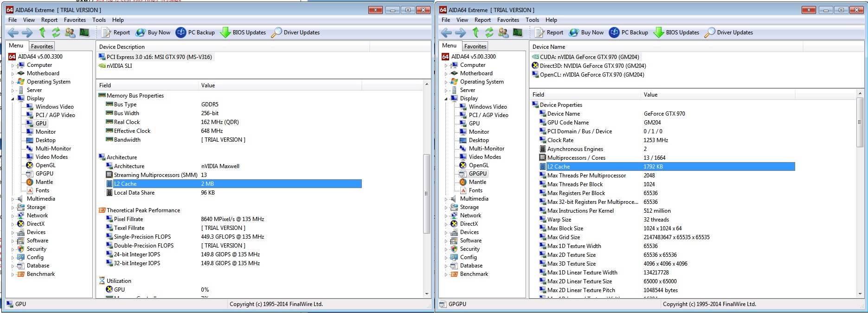Click the Forward arrow in right window toolbar
This screenshot has width=868, height=313.
461,33
